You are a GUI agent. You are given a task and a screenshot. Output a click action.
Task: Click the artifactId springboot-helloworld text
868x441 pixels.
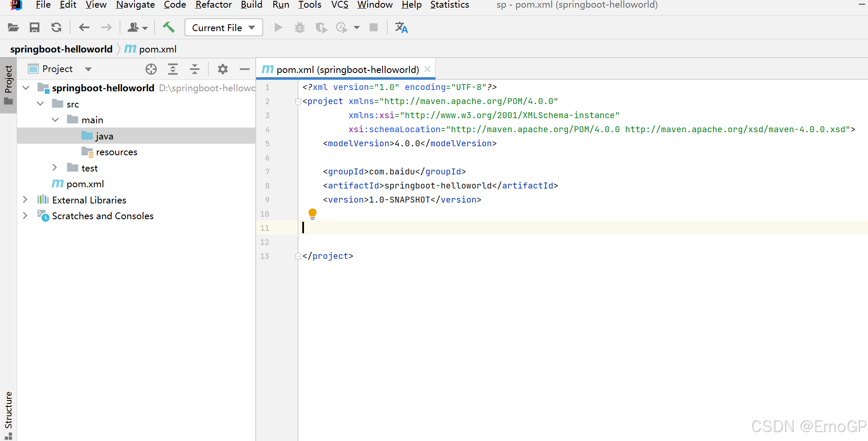pos(438,186)
